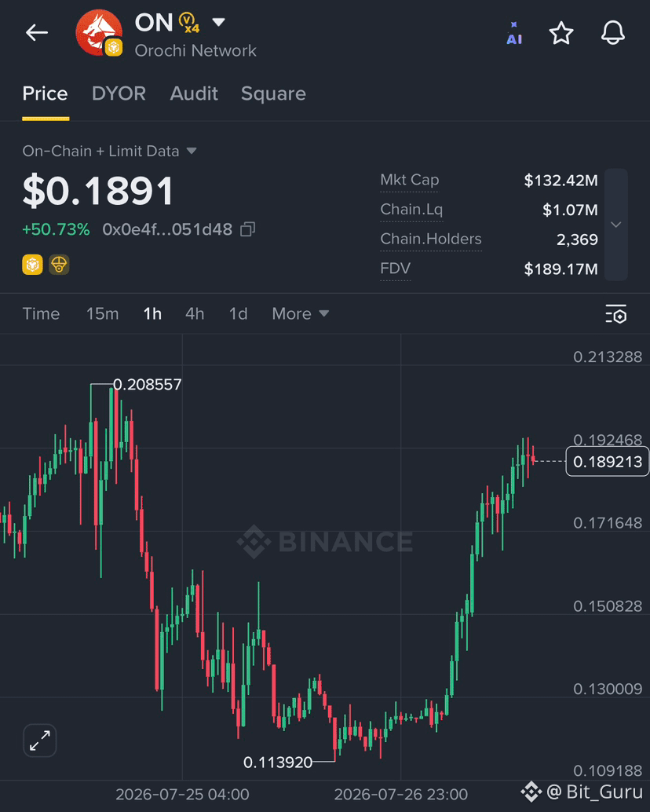This screenshot has width=650, height=812.
Task: Set a price alert with bell icon
Action: [x=613, y=34]
